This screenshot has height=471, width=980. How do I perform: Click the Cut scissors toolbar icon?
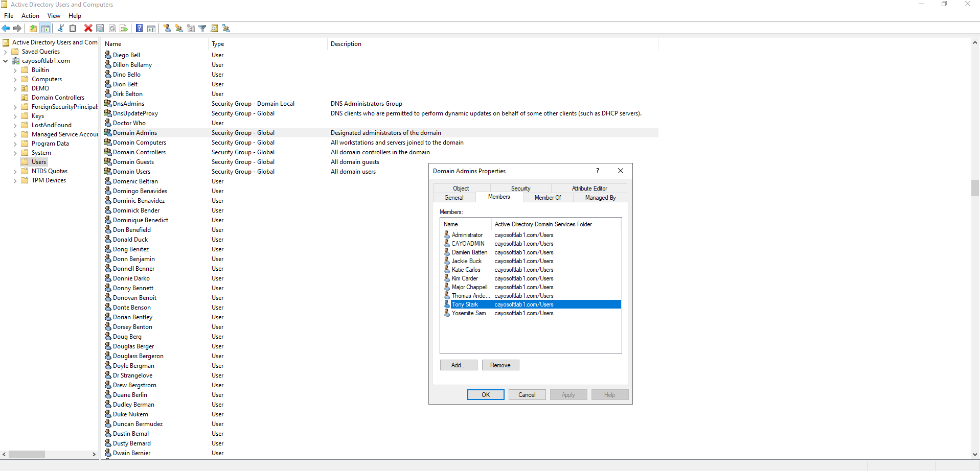[x=61, y=29]
